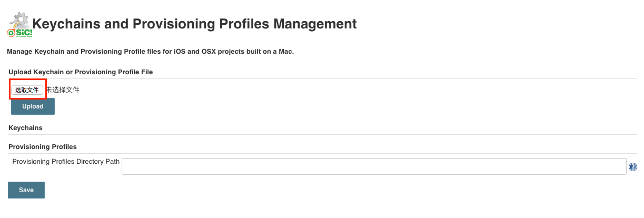Image resolution: width=644 pixels, height=218 pixels.
Task: Click the Keychains section heading
Action: click(26, 128)
